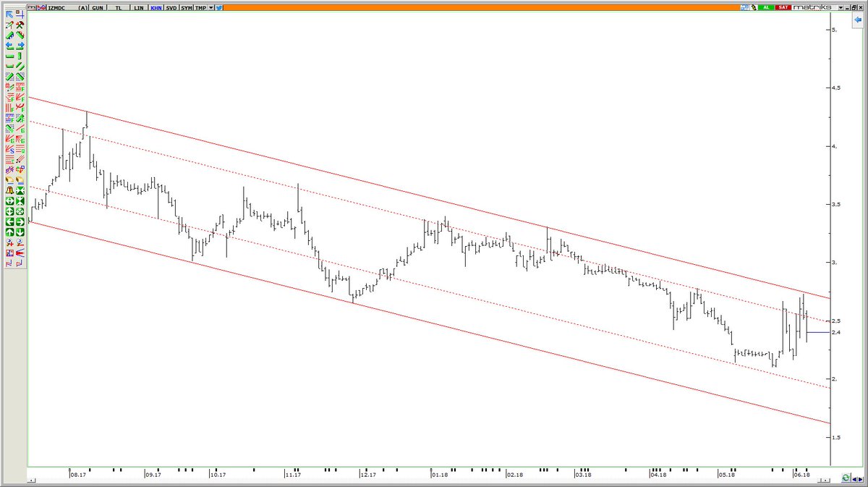Select the crosshair cursor tool
Image resolution: width=868 pixels, height=487 pixels.
[20, 14]
